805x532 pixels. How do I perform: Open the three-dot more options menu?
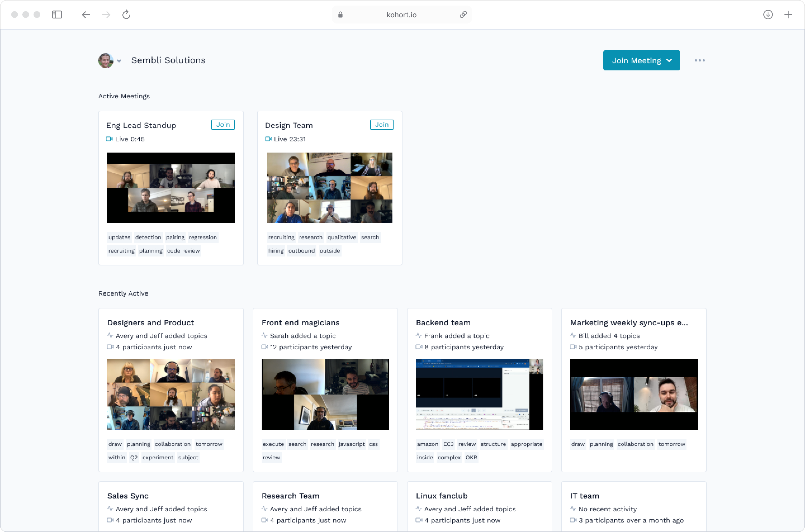point(700,60)
